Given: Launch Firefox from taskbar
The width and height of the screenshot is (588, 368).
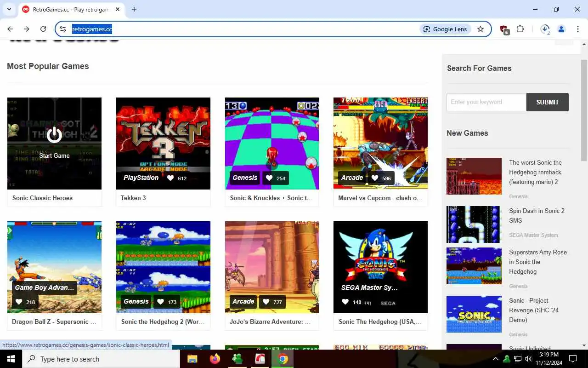Looking at the screenshot, I should click(215, 359).
